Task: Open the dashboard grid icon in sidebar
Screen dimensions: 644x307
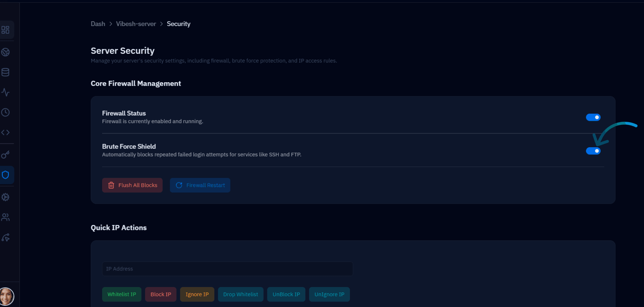Action: click(x=5, y=30)
